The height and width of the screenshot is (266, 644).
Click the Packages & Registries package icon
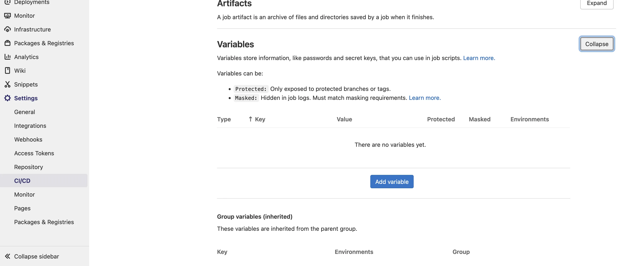(x=7, y=43)
